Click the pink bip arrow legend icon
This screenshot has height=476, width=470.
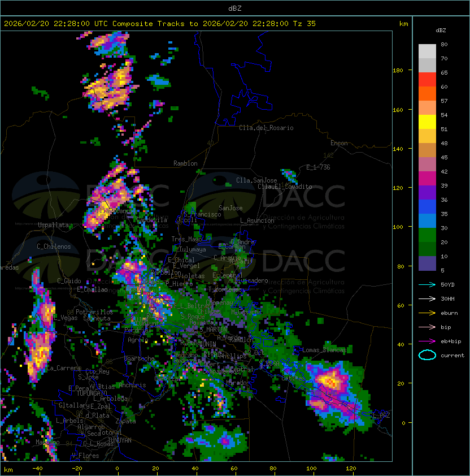click(x=427, y=327)
